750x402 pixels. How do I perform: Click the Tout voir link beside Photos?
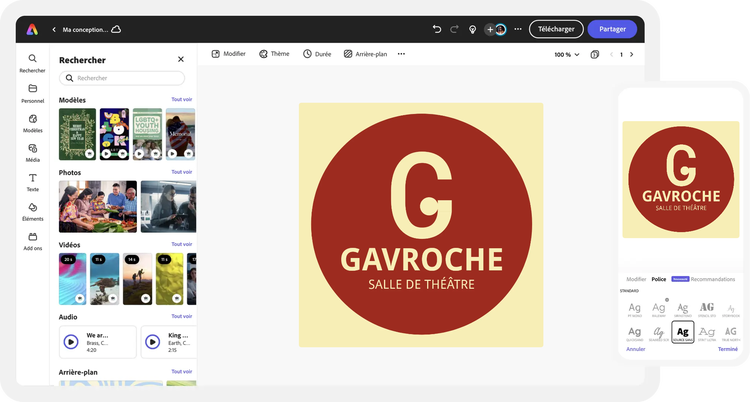182,172
